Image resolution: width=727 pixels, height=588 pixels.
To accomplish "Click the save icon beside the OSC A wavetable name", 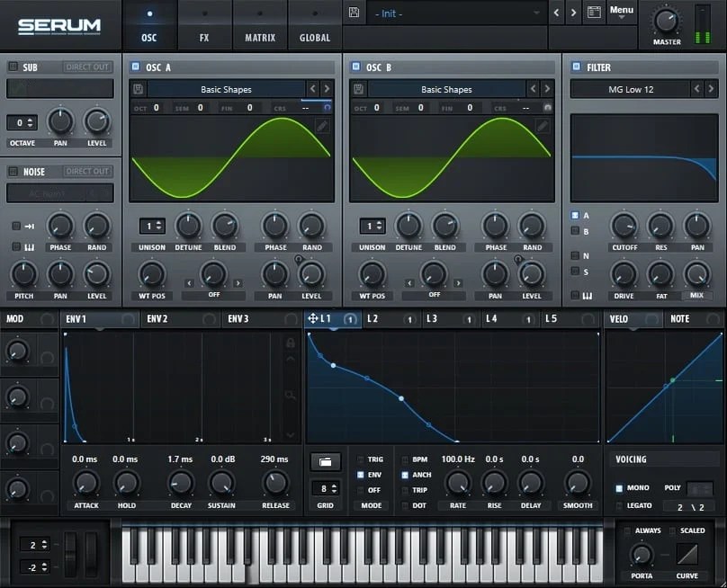I will point(136,89).
